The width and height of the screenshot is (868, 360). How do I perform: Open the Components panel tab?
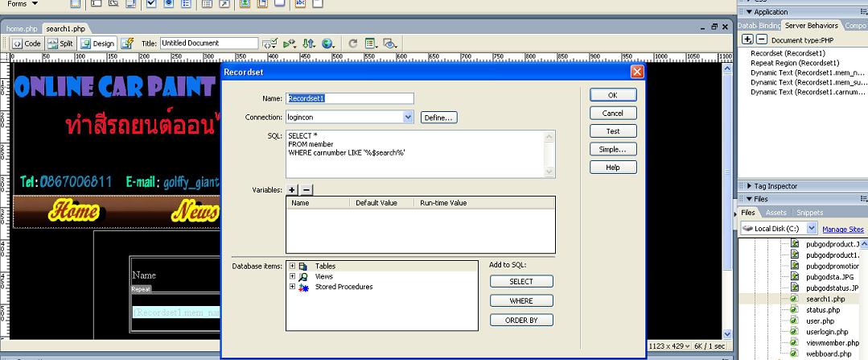tap(855, 26)
